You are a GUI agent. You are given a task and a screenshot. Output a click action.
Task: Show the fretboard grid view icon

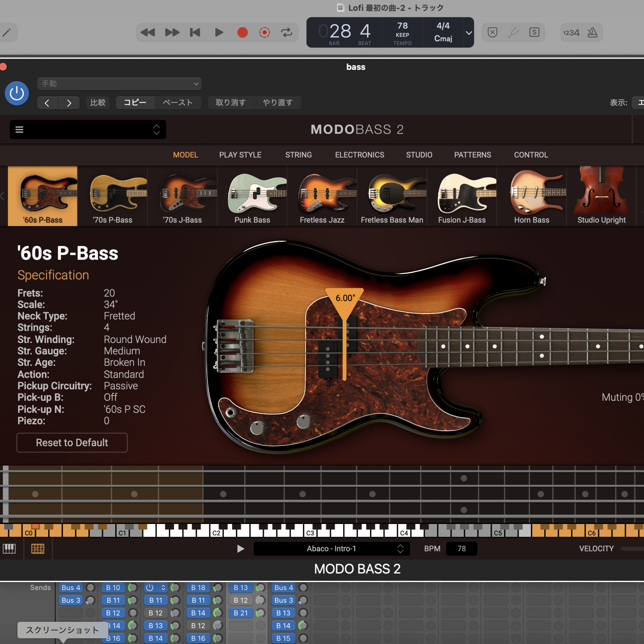pyautogui.click(x=38, y=549)
